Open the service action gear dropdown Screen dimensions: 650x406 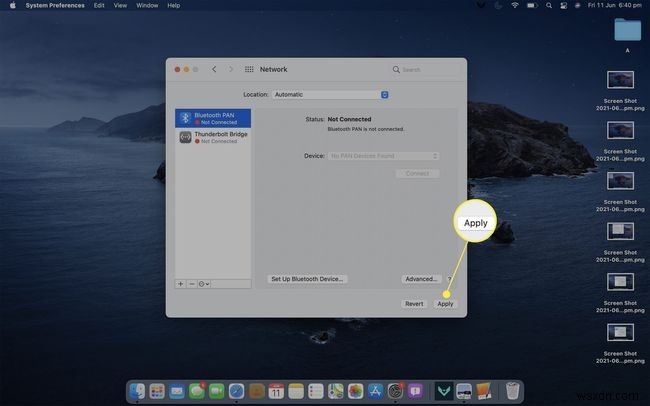[204, 284]
